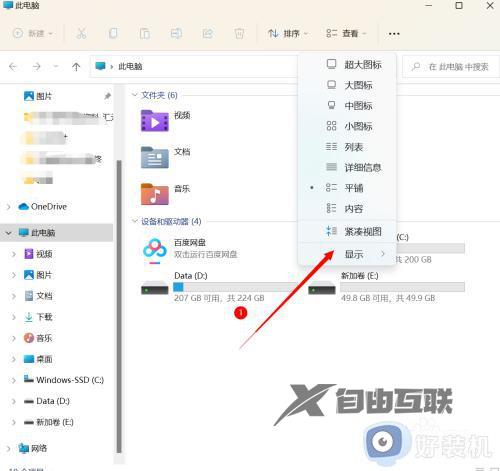Click the Rename icon in toolbar
This screenshot has height=471, width=500.
tap(176, 33)
